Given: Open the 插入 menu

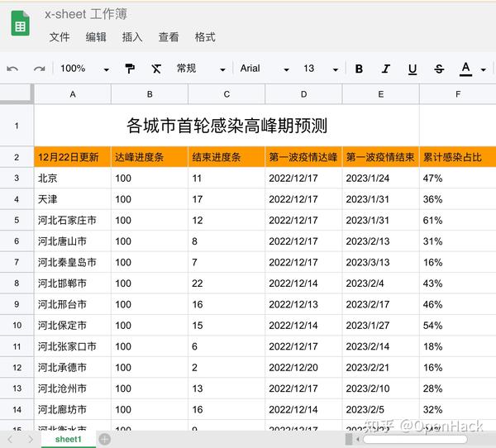Looking at the screenshot, I should click(x=132, y=37).
